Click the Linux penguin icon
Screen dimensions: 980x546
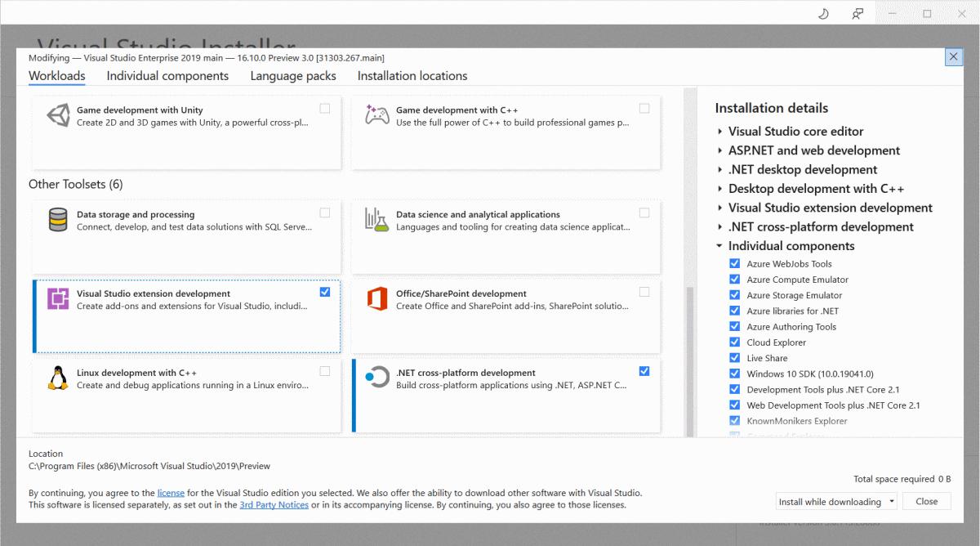pos(58,378)
